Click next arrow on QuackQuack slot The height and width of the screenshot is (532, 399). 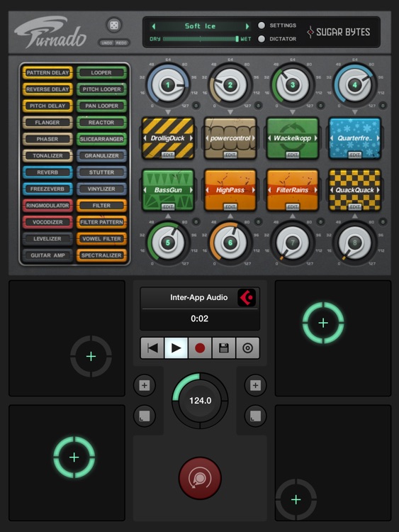point(378,190)
